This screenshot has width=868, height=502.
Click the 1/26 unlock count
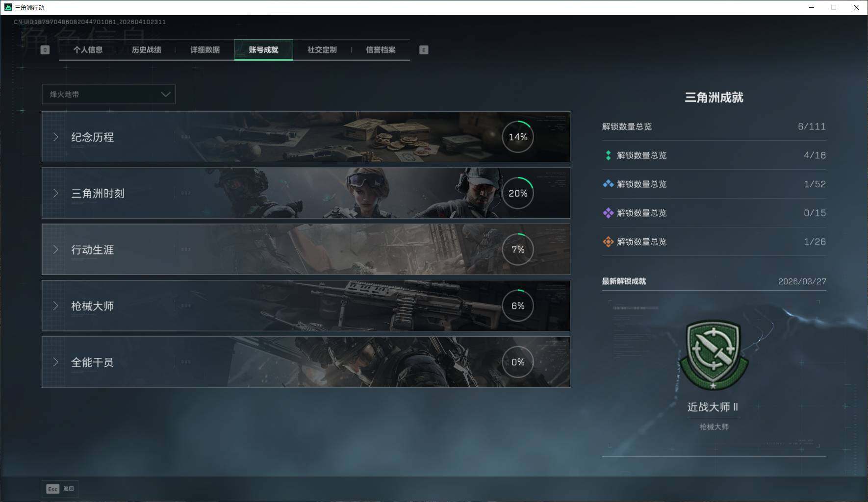click(x=815, y=242)
